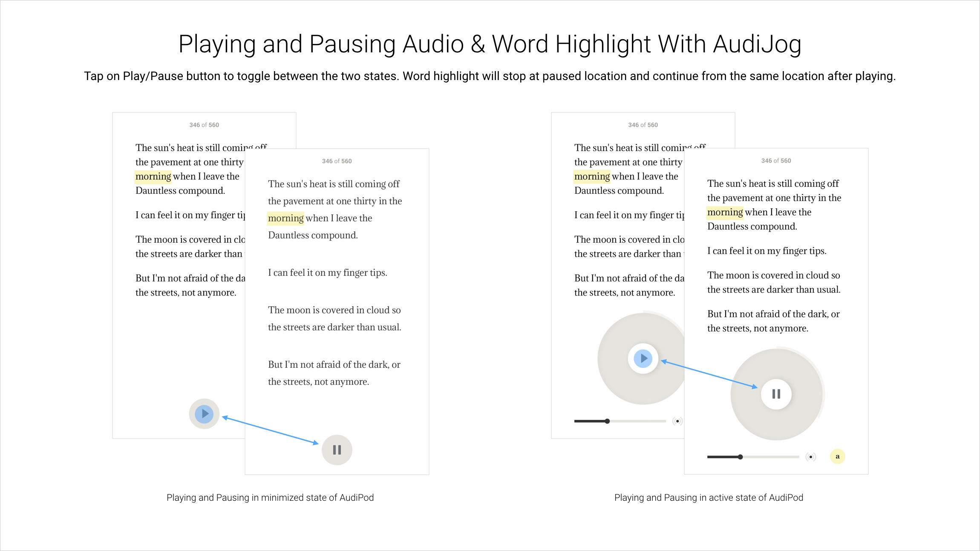Click highlighted 'morning' in the widely spaced text screen
The width and height of the screenshot is (980, 551).
[x=285, y=218]
